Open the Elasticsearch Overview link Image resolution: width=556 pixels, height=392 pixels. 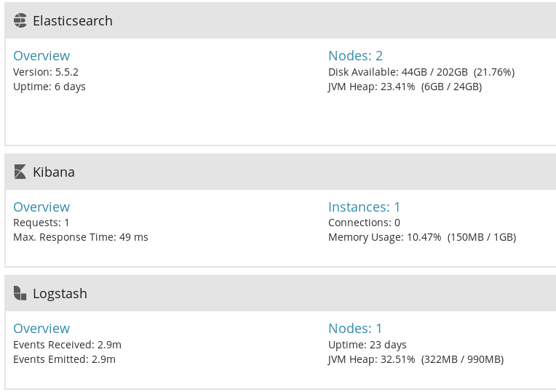[x=41, y=56]
